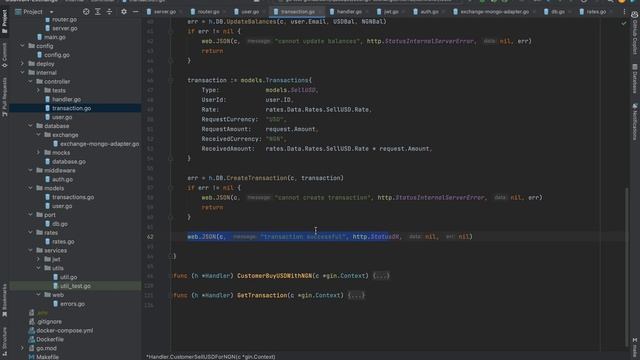640x360 pixels.
Task: Open the Pull Requests tool window
Action: [x=4, y=97]
